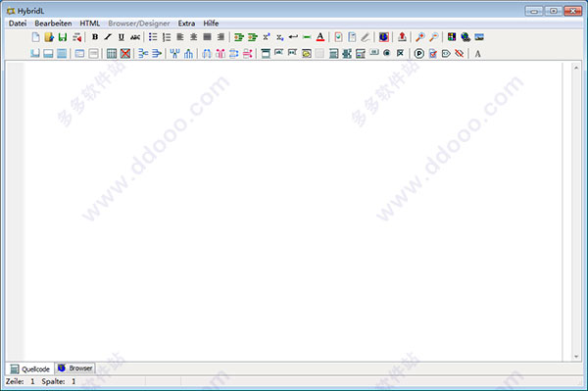Screen dimensions: 588x391
Task: Click the tag label icon
Action: coord(446,54)
